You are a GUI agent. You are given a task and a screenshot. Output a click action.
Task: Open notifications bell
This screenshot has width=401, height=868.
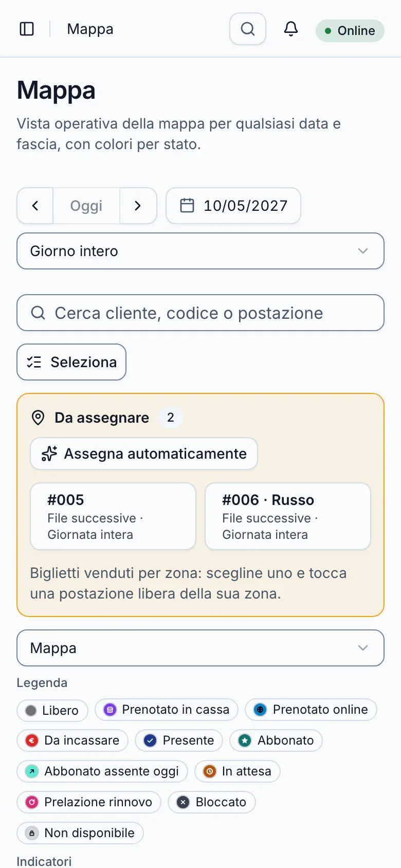click(291, 29)
